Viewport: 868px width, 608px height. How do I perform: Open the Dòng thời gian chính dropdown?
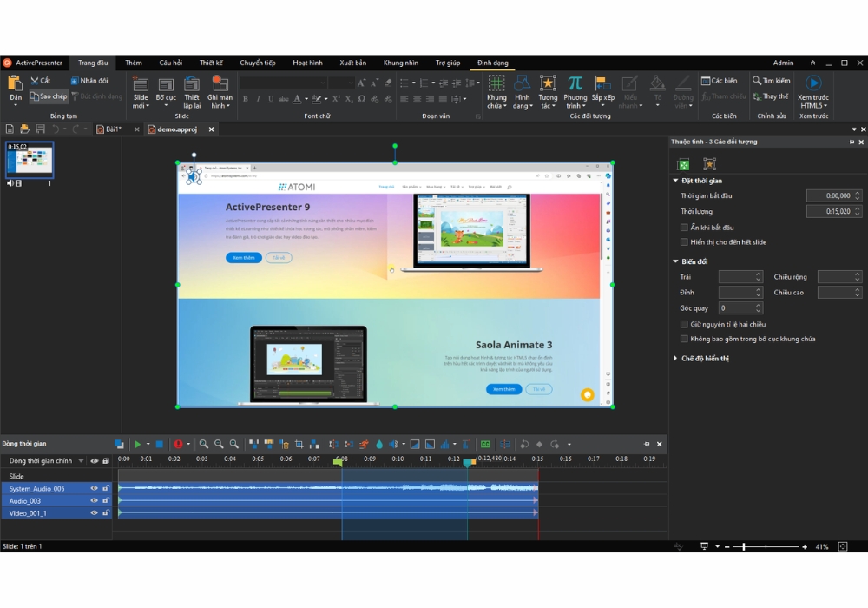[x=81, y=460]
